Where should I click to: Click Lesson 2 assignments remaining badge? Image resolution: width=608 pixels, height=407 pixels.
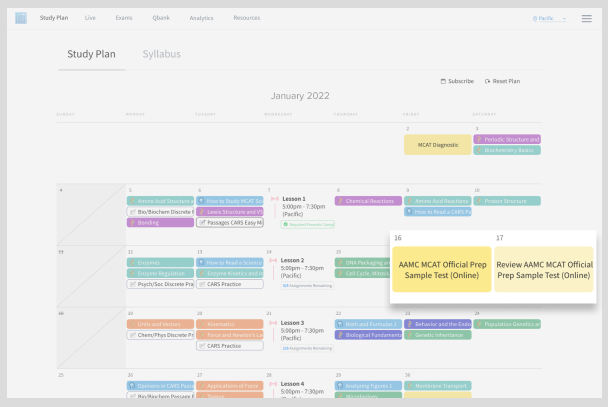click(307, 286)
